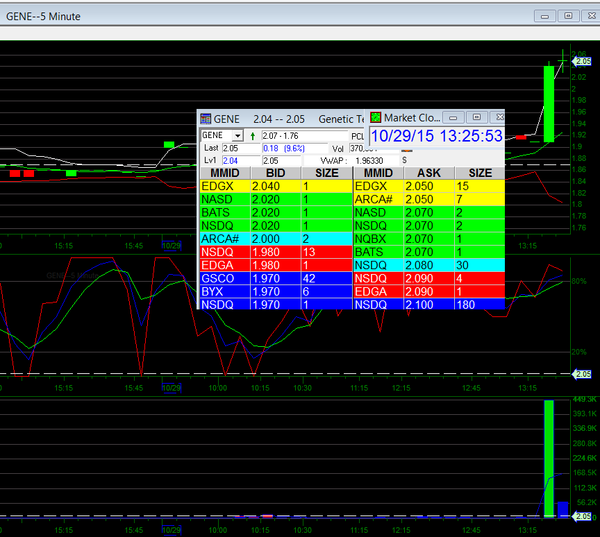Maximize the Market Clock window
Viewport: 600px width, 537px height.
pyautogui.click(x=474, y=117)
